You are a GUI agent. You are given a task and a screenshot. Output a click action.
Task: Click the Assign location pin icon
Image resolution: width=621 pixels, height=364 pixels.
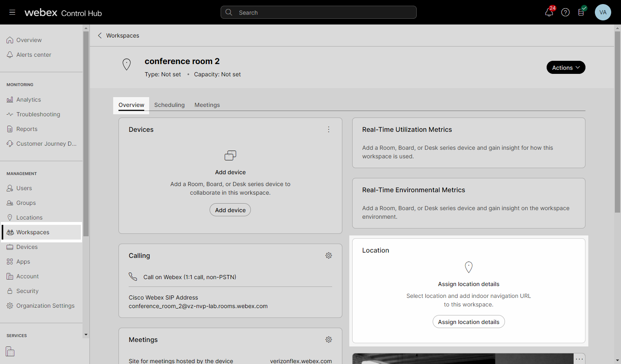click(x=469, y=267)
